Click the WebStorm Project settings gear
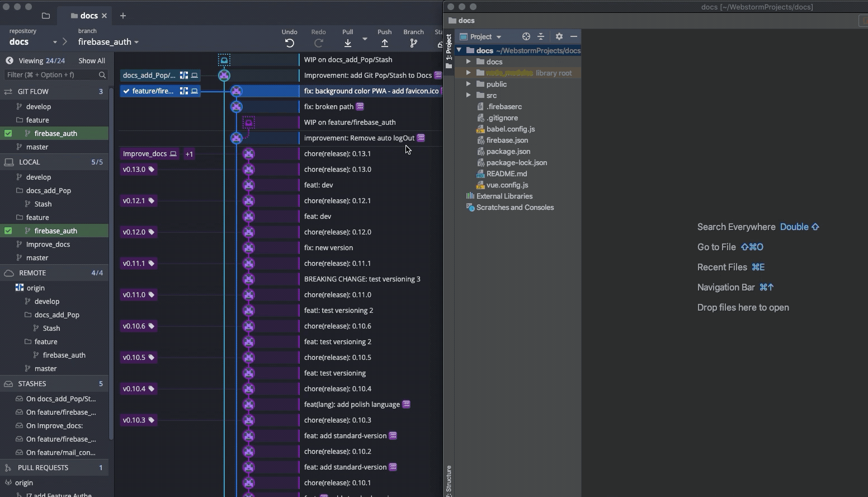This screenshot has width=868, height=497. pyautogui.click(x=559, y=36)
